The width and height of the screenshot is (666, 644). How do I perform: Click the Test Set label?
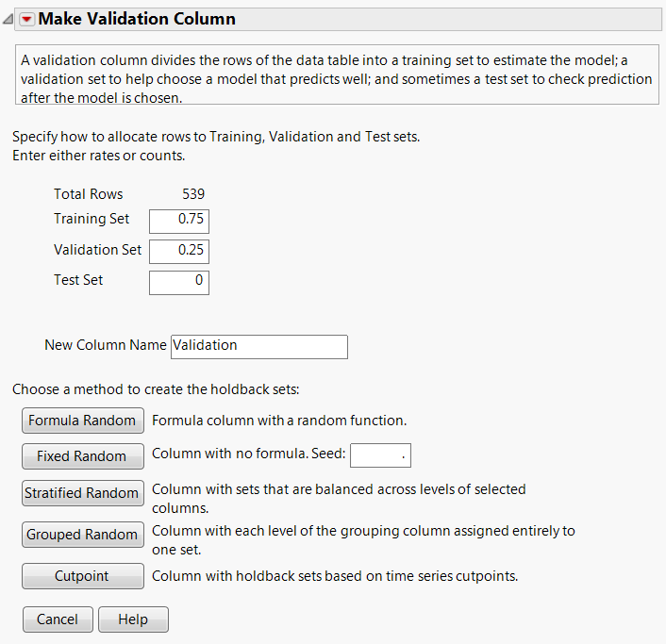click(x=78, y=280)
